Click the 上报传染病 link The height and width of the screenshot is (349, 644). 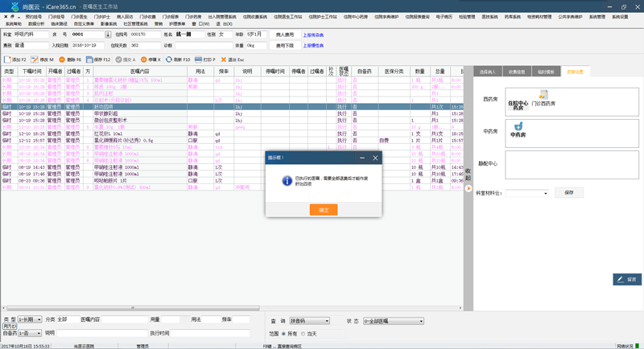point(313,35)
